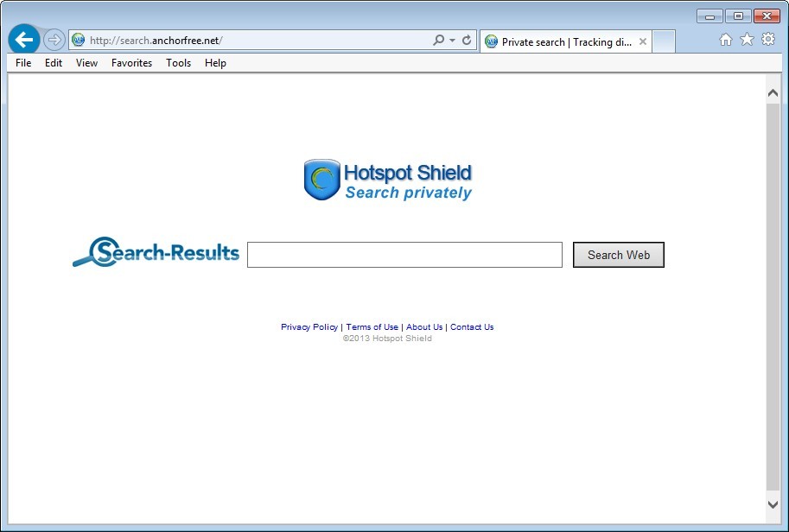
Task: Open the Terms of Use link
Action: 372,326
